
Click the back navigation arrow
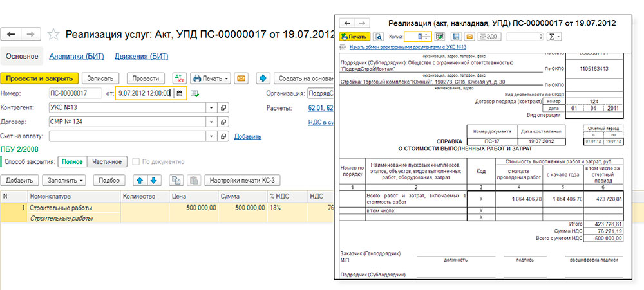tap(12, 34)
